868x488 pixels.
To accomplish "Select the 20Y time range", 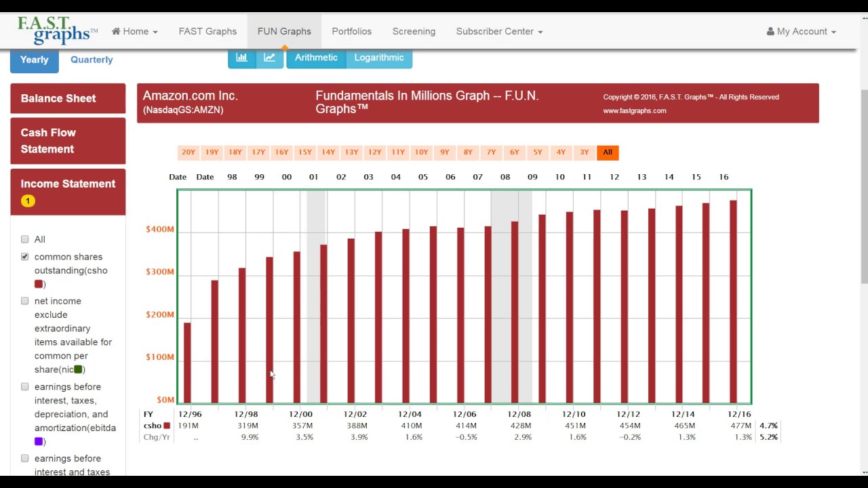I will pos(189,152).
